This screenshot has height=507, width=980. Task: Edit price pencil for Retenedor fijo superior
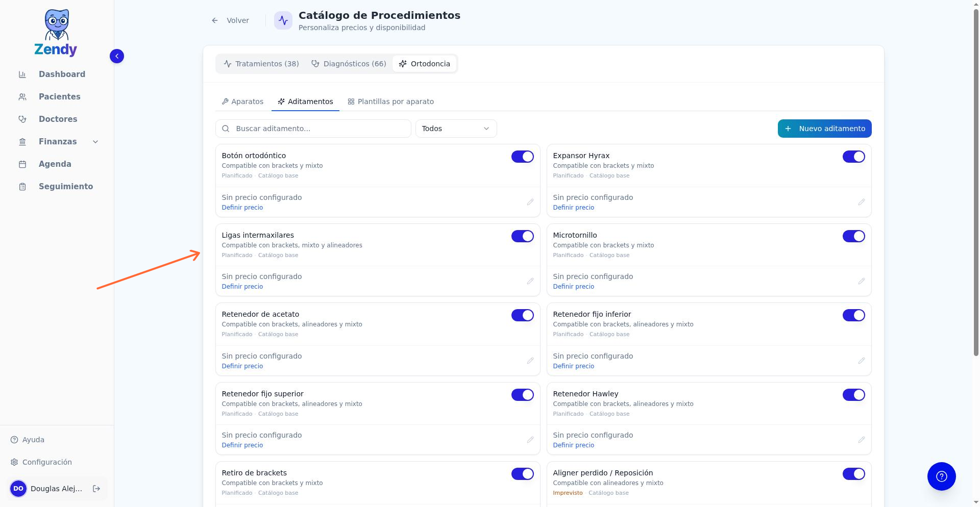coord(530,440)
